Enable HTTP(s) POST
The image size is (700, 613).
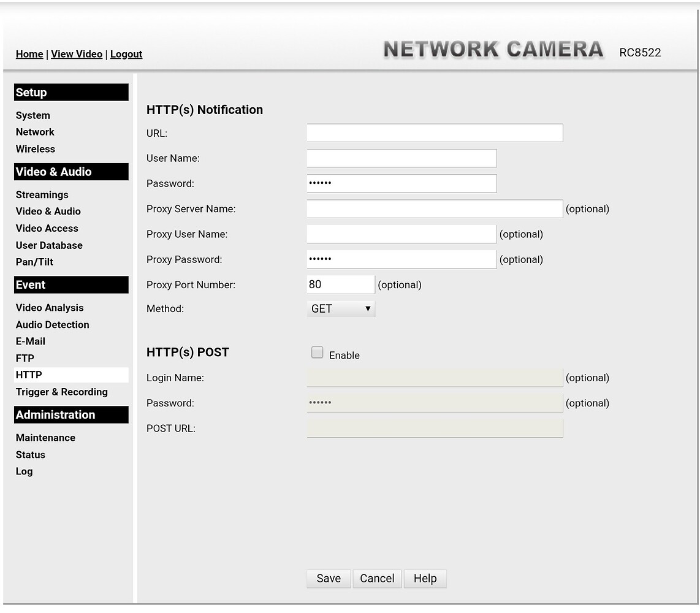[x=317, y=352]
